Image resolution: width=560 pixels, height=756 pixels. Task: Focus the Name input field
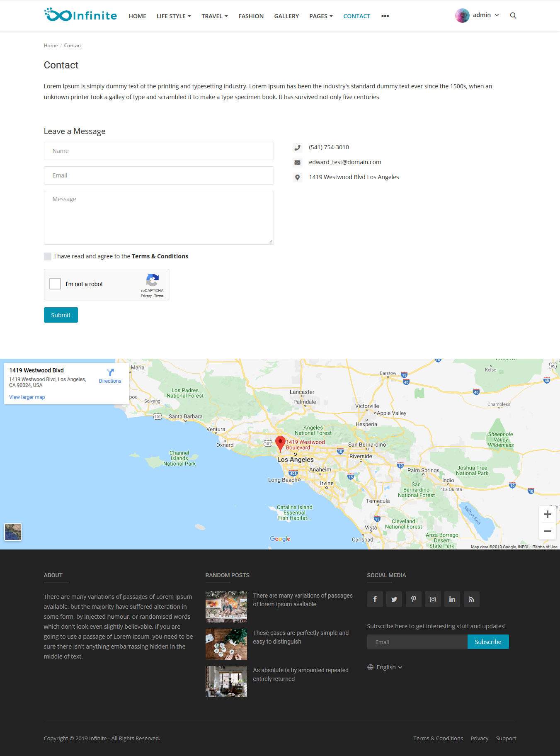pyautogui.click(x=159, y=151)
